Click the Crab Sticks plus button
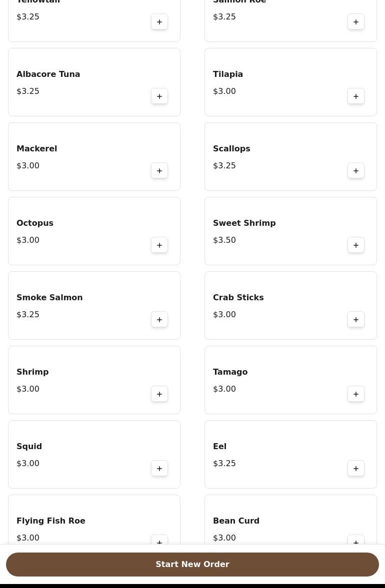 point(356,320)
